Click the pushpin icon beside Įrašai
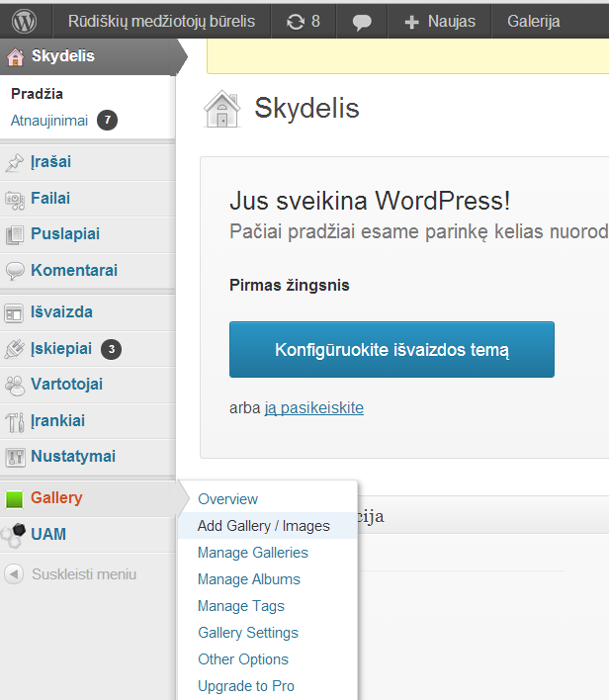This screenshot has width=609, height=700. [14, 162]
